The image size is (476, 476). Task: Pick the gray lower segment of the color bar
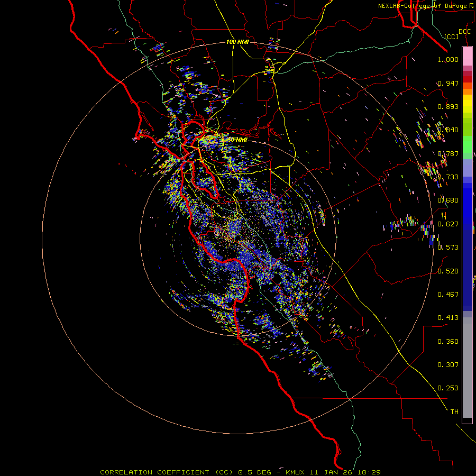[x=467, y=368]
